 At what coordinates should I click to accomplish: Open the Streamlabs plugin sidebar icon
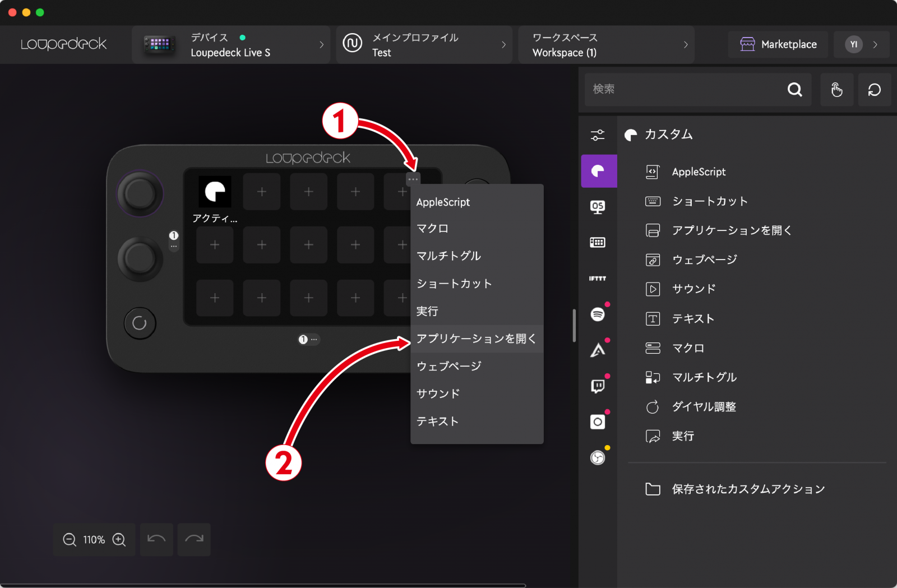pos(598,350)
